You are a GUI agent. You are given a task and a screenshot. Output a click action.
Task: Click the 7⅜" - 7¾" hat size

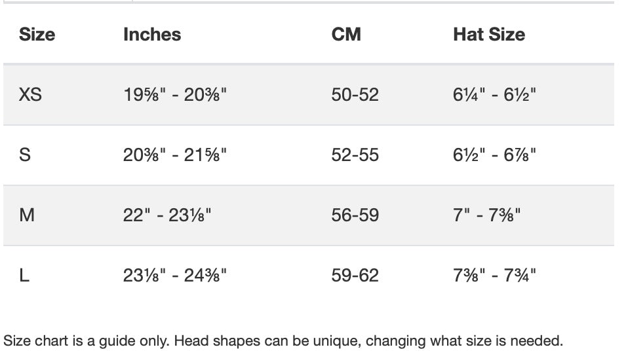point(494,275)
